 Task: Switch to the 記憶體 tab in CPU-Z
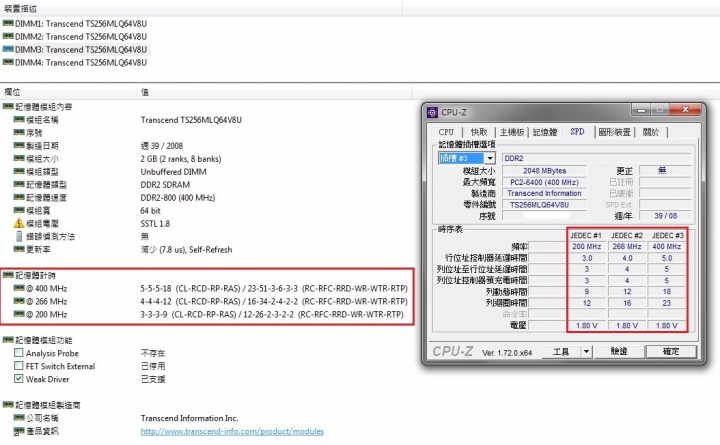click(x=545, y=132)
